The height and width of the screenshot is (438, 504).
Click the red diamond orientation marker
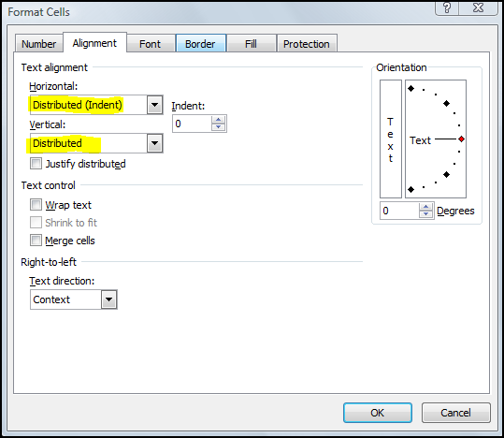[461, 139]
